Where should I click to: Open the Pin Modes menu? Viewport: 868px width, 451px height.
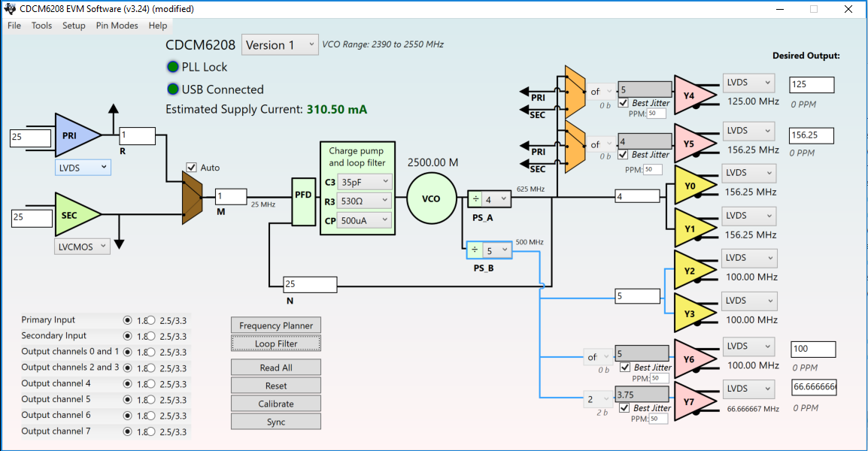pyautogui.click(x=117, y=26)
